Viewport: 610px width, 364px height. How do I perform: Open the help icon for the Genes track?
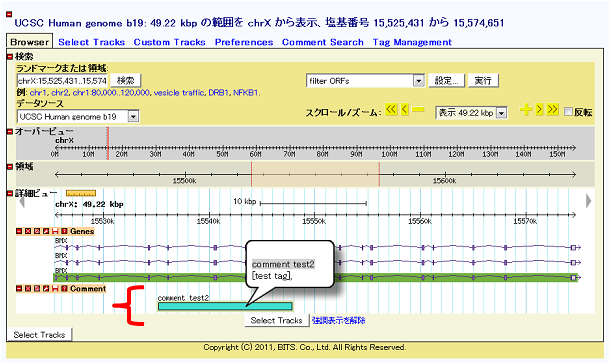[64, 231]
